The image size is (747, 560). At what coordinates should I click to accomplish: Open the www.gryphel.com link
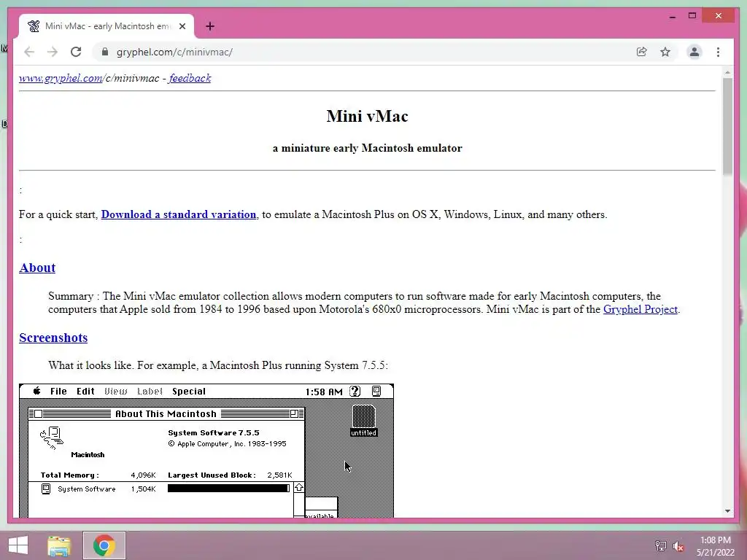[61, 78]
